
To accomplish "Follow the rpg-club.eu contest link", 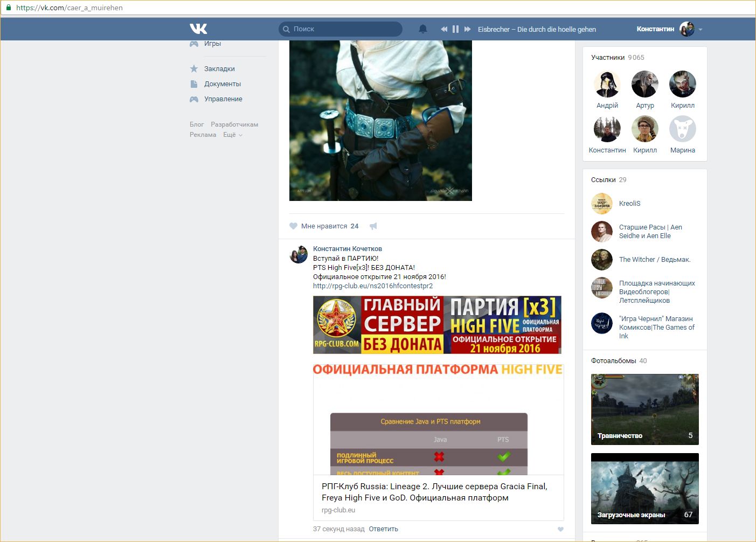I will click(373, 286).
